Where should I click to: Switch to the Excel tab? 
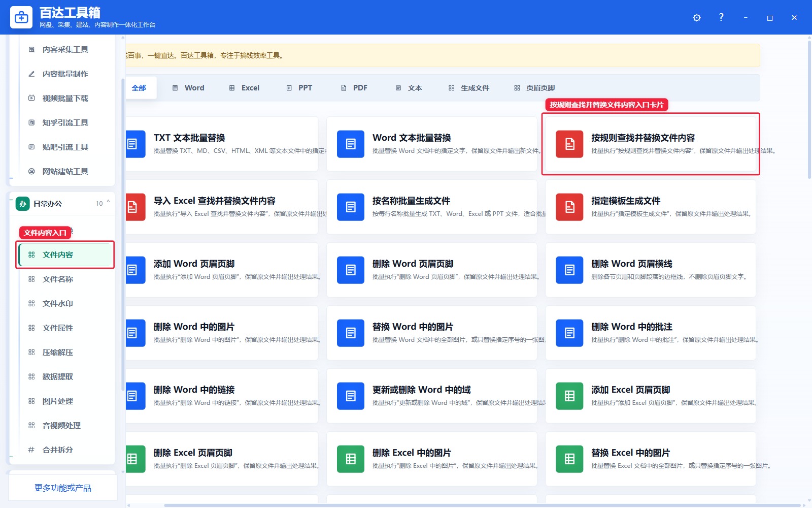tap(244, 88)
